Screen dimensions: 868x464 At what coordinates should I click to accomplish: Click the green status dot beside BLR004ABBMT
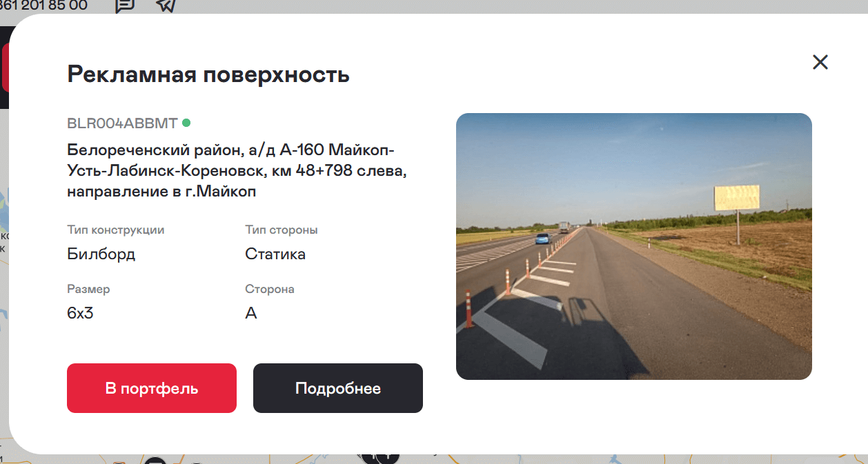click(186, 123)
